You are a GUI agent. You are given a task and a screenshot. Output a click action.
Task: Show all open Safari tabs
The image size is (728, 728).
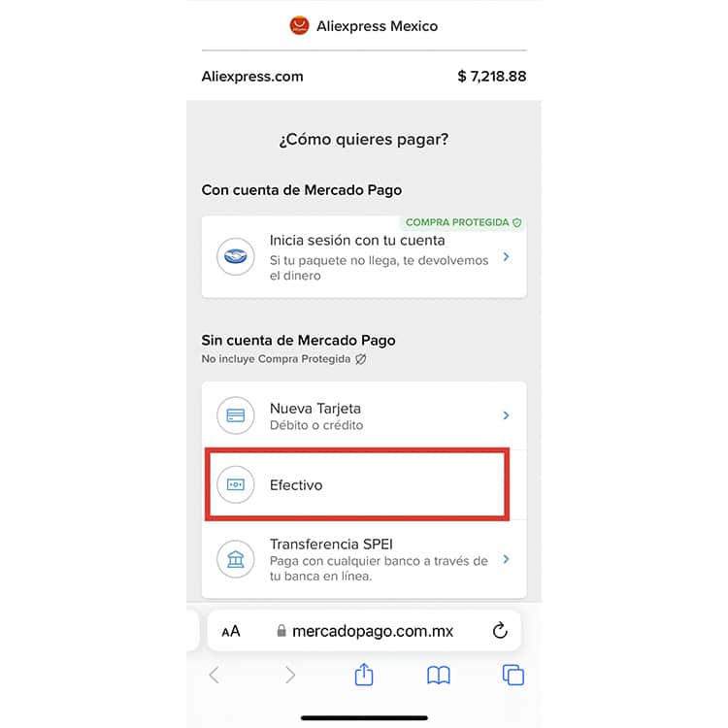tap(513, 675)
